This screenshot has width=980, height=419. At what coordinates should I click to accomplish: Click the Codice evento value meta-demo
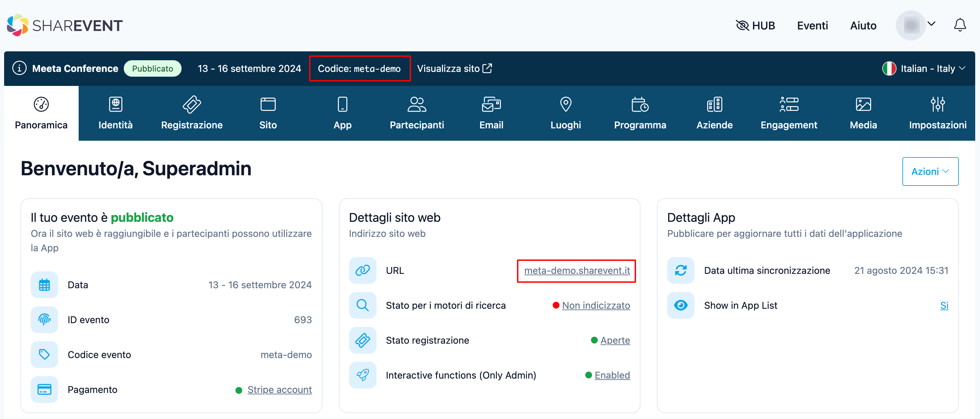286,355
